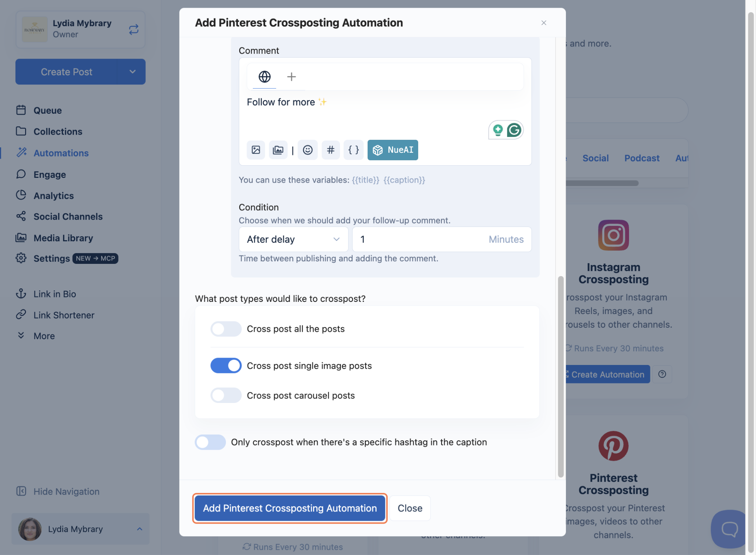Viewport: 756px width, 555px height.
Task: Click the Instagram logo icon
Action: [614, 235]
